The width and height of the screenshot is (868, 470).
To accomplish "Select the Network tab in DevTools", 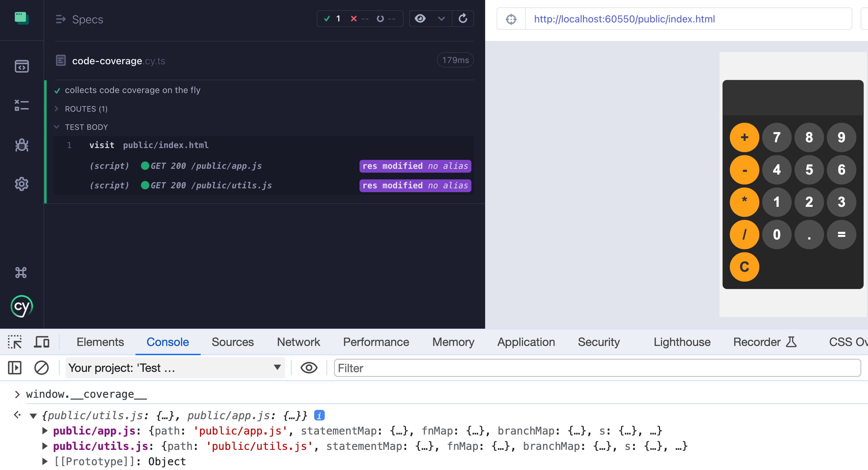I will [298, 341].
